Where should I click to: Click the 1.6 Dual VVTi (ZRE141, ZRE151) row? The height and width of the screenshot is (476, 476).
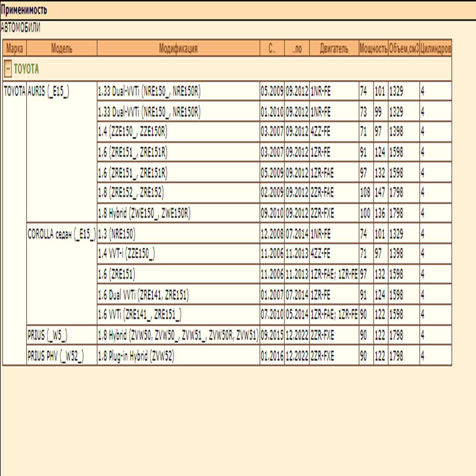[143, 295]
